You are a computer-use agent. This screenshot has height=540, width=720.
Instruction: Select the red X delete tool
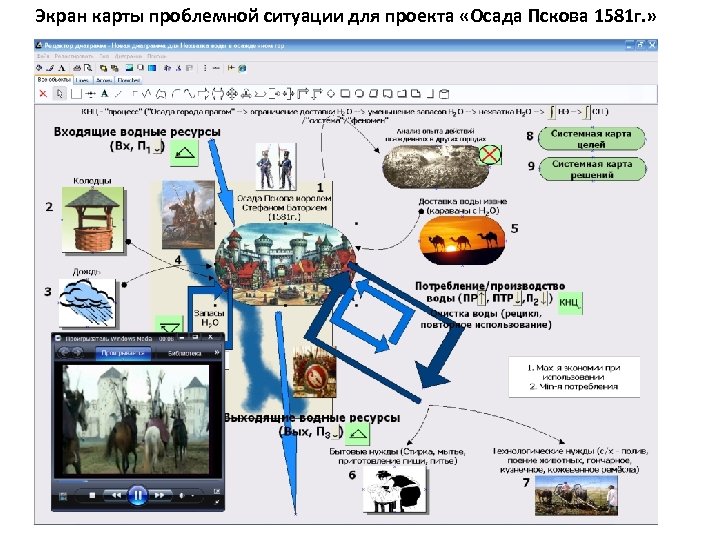[43, 94]
